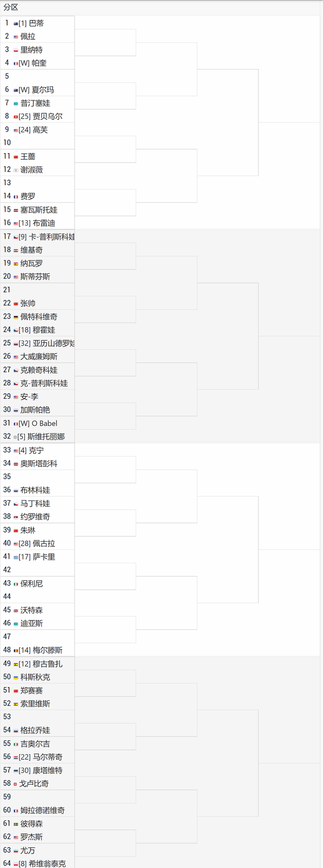Click the flag icon beside 巴蒂
This screenshot has width=323, height=868.
16,23
